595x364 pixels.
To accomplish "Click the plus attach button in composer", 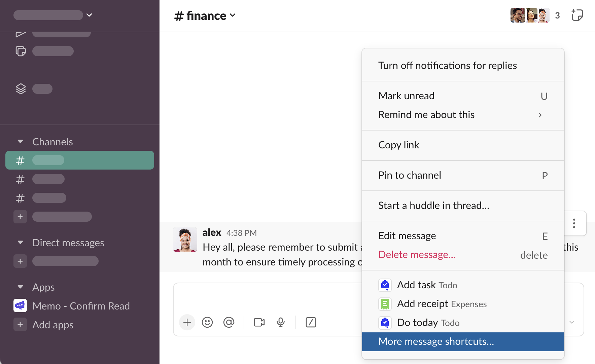I will tap(187, 322).
